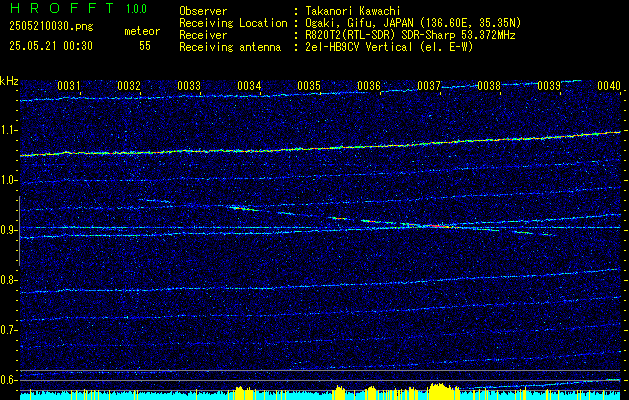Screen dimensions: 629x400
Task: Click the 0036 time marker
Action: [369, 85]
